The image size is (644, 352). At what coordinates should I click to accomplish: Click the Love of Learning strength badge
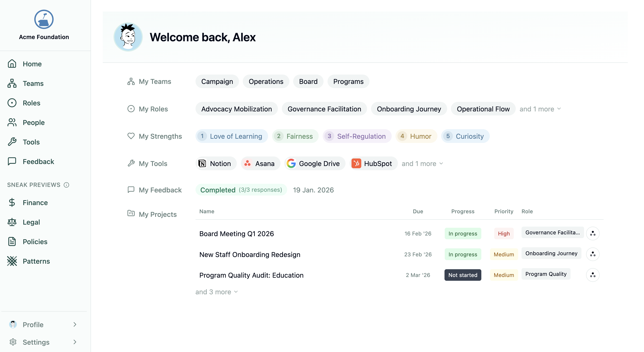click(231, 136)
